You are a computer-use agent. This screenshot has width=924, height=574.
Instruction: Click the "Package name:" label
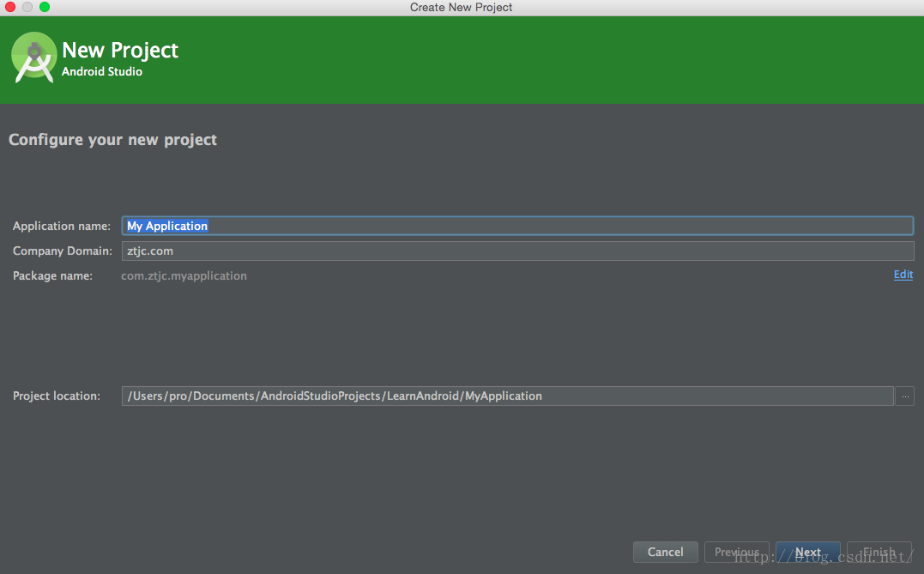[52, 275]
